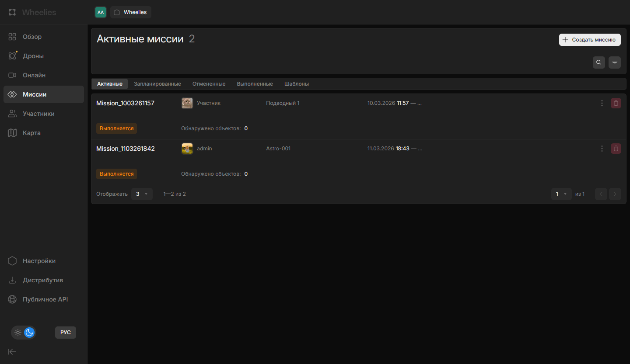The image size is (630, 364).
Task: Select the Выполненные tab
Action: [x=255, y=84]
